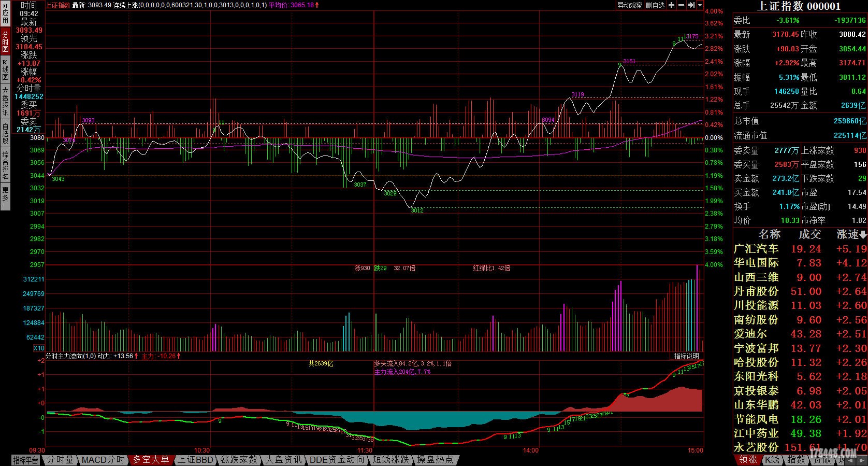Select the 东阳光科 stock row
This screenshot has height=466, width=868.
click(801, 376)
